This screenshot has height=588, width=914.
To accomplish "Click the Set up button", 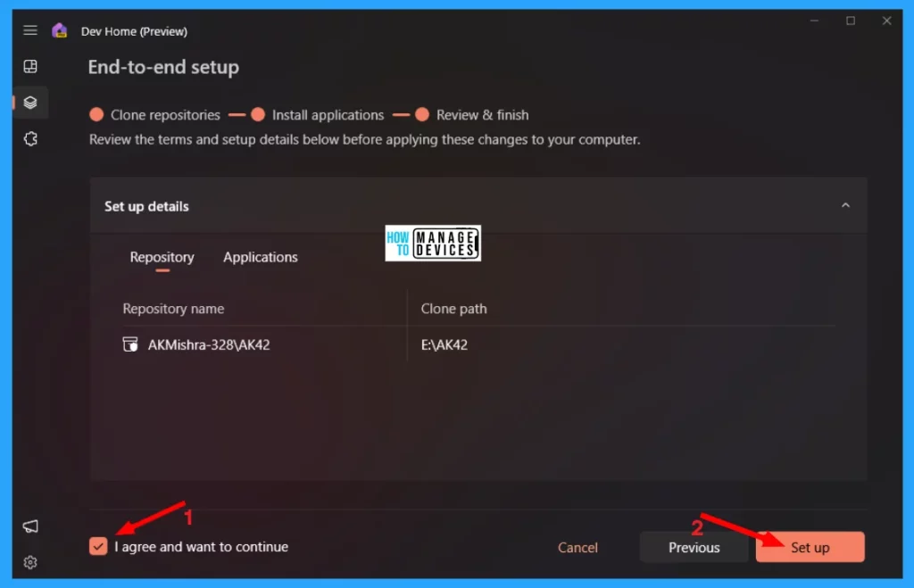I will (810, 547).
